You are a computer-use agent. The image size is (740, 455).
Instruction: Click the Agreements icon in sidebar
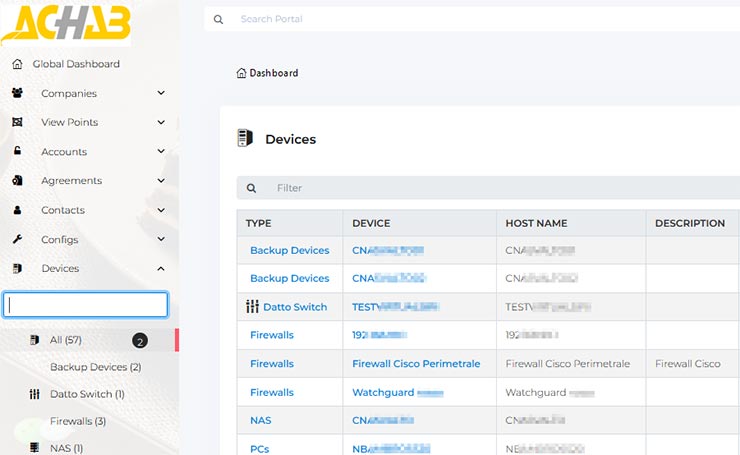tap(17, 181)
